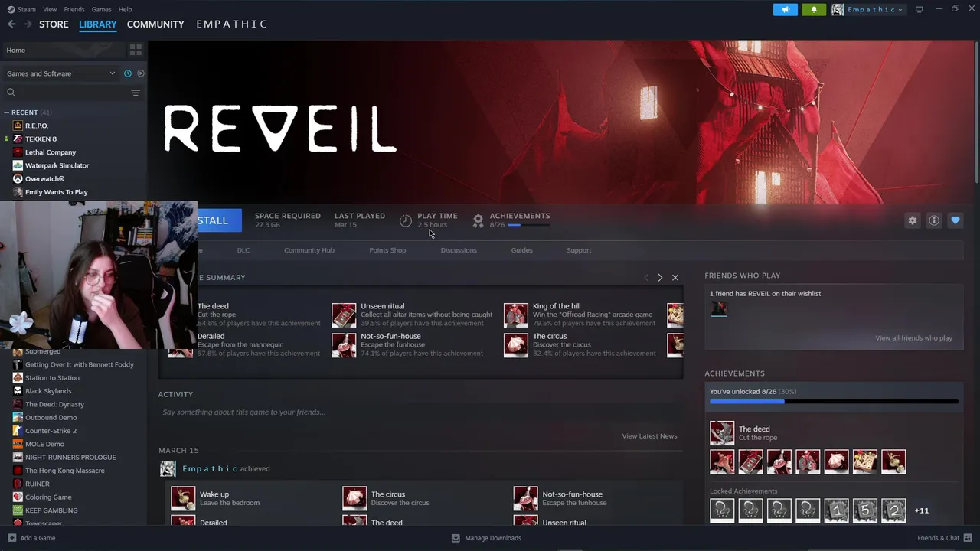The image size is (980, 551).
Task: Open the Empathic account dropdown
Action: pyautogui.click(x=868, y=9)
